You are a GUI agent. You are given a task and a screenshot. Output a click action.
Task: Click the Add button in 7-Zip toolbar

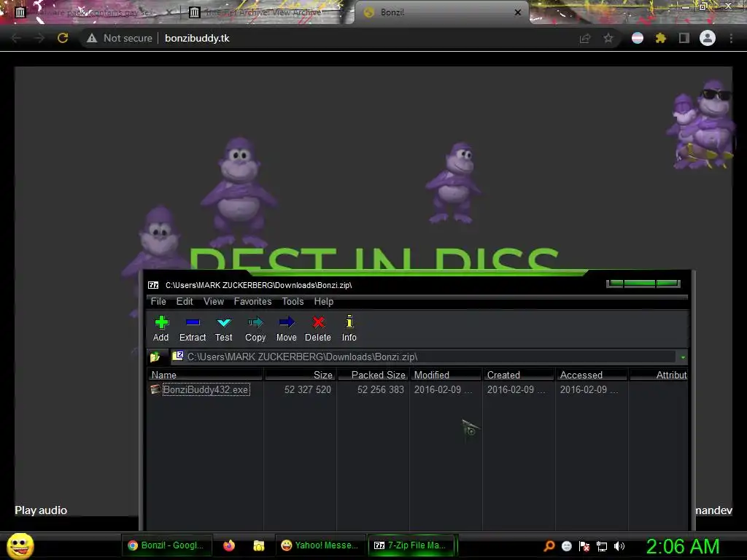[x=161, y=328]
